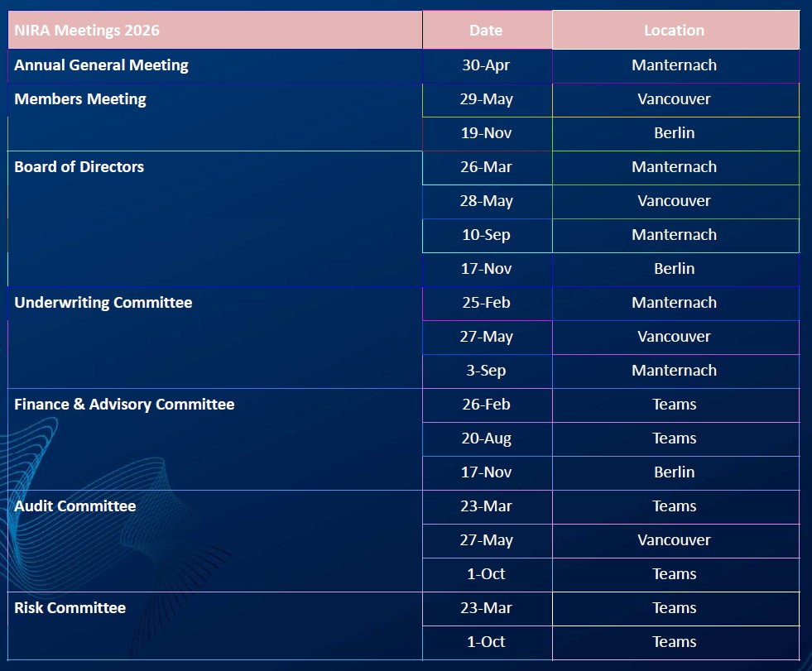
Task: Select the Teams cell next to 20-Aug
Action: coord(674,439)
